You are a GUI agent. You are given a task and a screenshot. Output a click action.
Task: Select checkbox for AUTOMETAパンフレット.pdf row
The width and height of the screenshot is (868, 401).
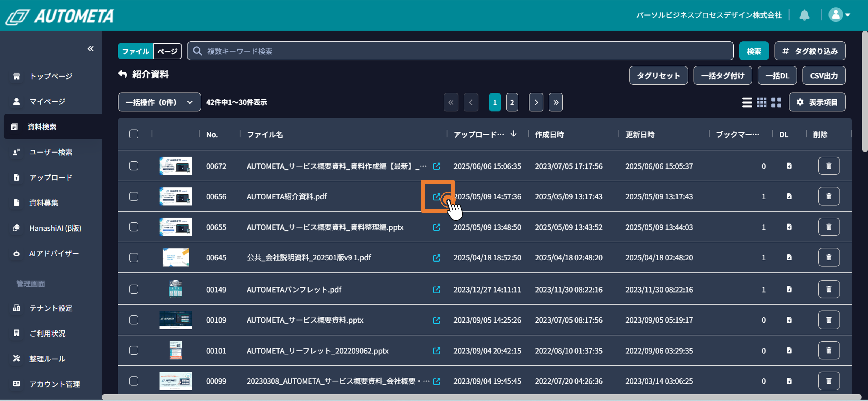[x=134, y=290]
